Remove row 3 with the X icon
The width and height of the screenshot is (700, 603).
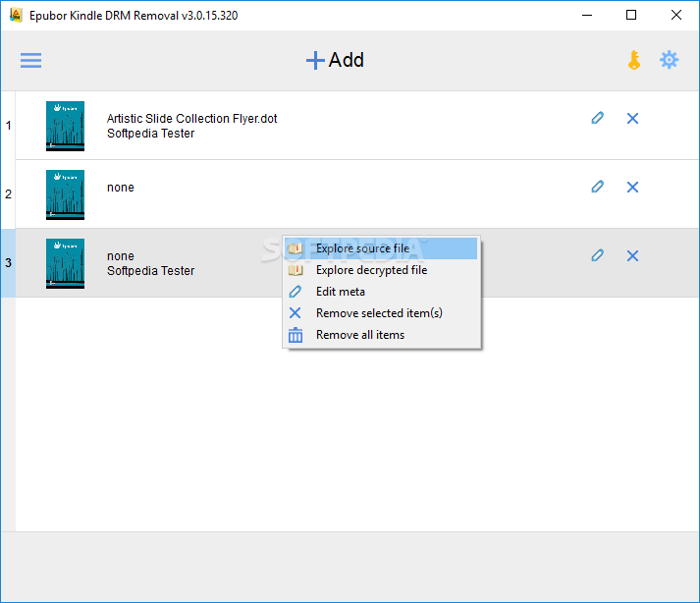(x=632, y=256)
